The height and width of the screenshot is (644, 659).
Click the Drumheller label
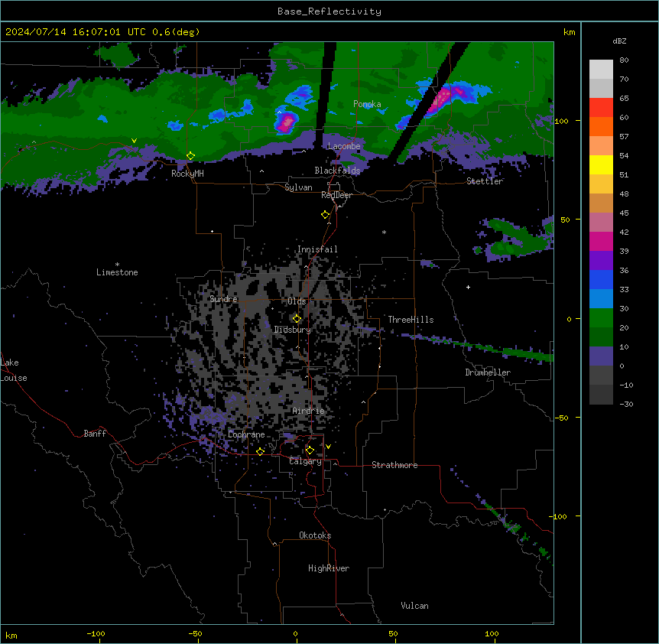(x=488, y=372)
